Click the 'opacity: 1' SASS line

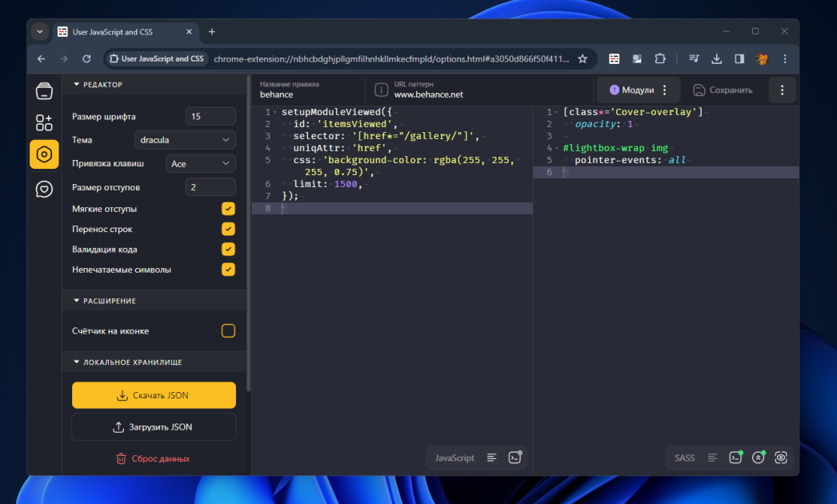click(603, 124)
